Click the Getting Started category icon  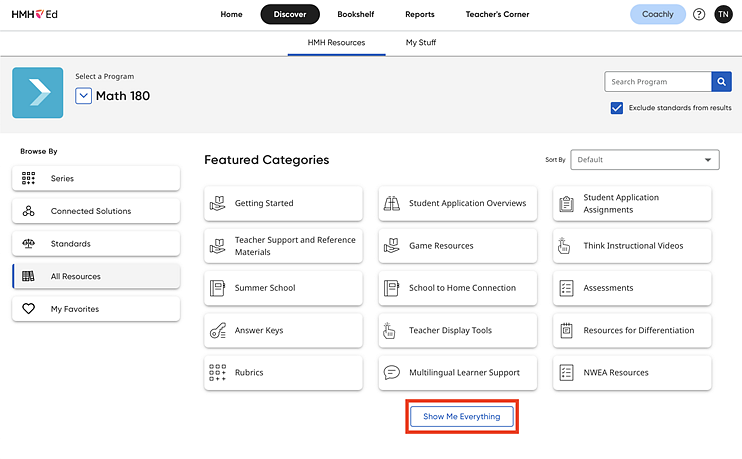coord(218,203)
